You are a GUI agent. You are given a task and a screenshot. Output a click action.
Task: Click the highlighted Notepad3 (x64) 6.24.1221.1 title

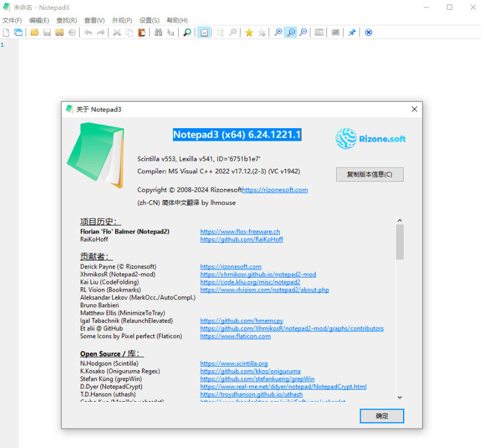coord(237,134)
